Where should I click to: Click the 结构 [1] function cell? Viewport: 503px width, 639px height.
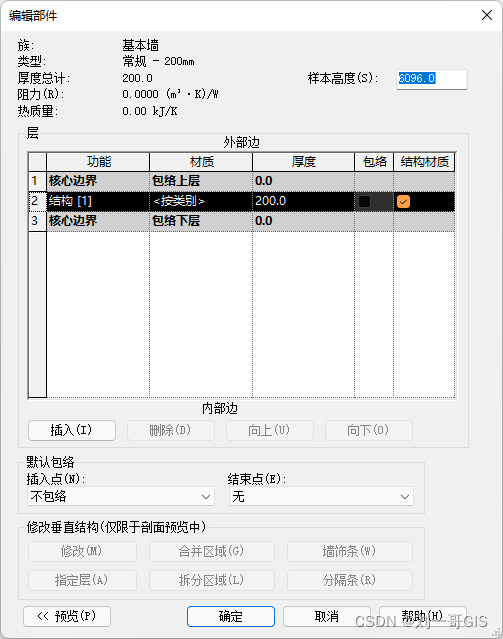coord(98,201)
